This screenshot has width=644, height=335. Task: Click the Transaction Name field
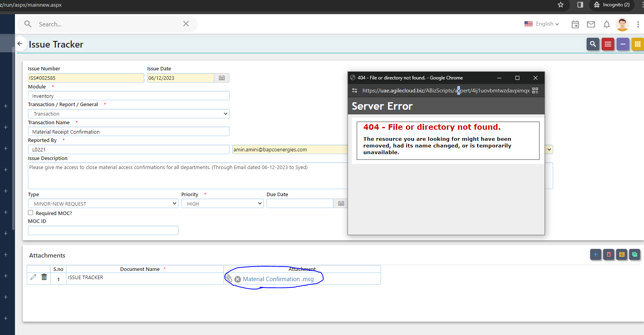click(129, 132)
